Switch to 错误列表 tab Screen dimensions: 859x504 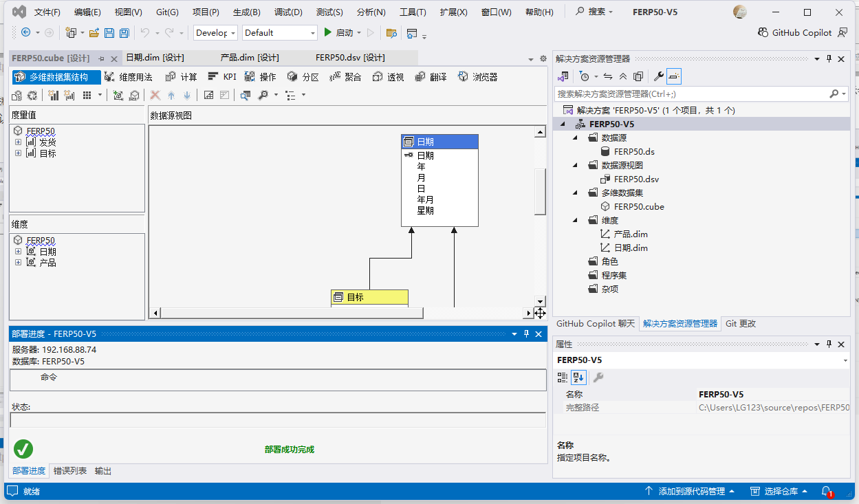(70, 471)
